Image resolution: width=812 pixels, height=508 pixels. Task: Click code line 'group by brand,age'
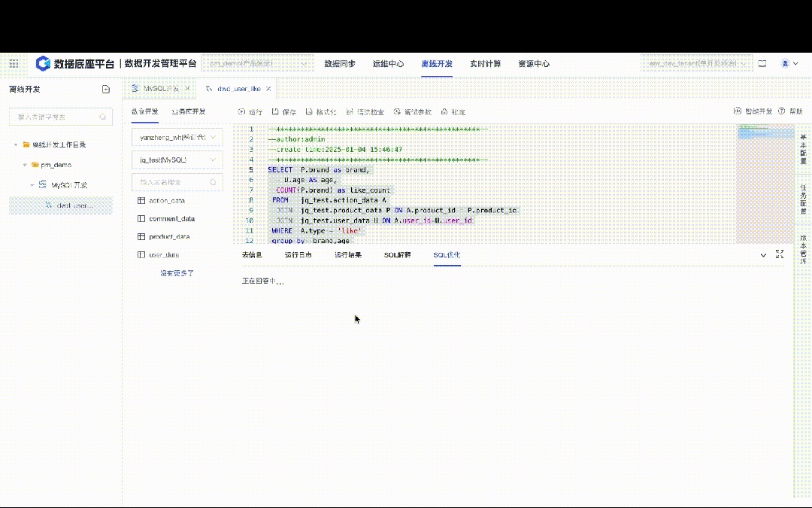[311, 241]
